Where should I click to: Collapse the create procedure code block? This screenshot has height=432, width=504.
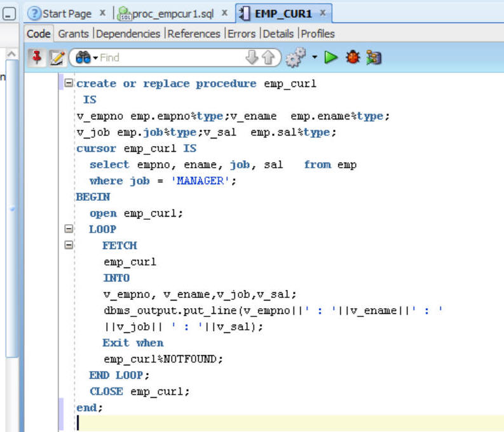pos(69,83)
